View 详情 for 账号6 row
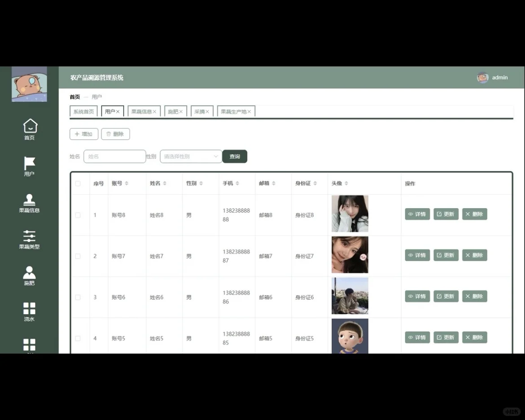Viewport: 525px width, 420px height. (417, 297)
